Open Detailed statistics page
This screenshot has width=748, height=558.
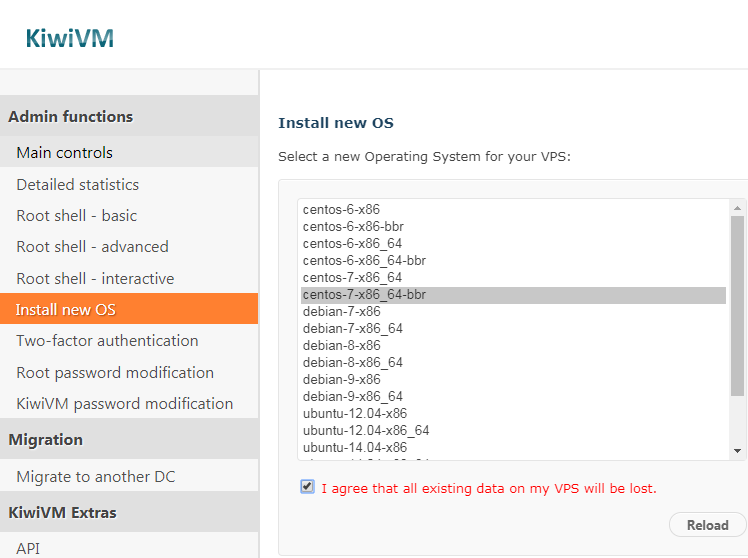tap(77, 185)
